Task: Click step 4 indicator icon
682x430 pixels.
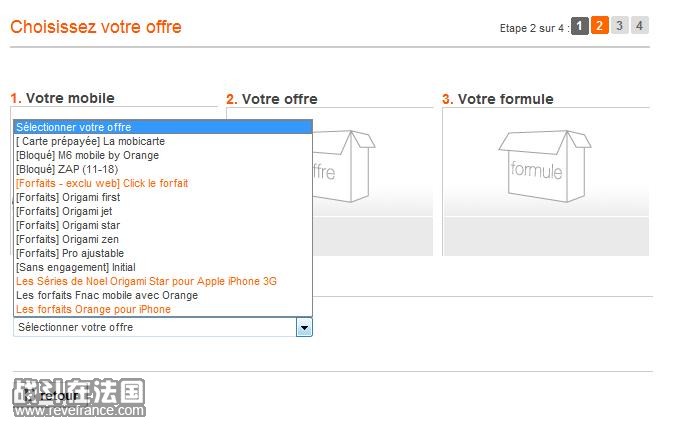Action: click(x=639, y=26)
